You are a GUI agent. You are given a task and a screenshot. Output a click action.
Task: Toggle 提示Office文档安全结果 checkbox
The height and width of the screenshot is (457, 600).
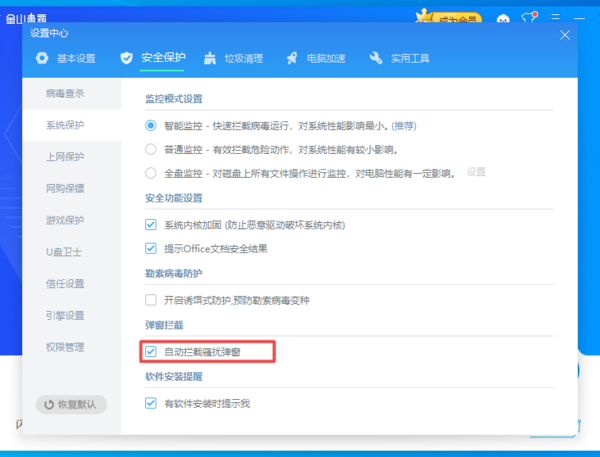151,248
